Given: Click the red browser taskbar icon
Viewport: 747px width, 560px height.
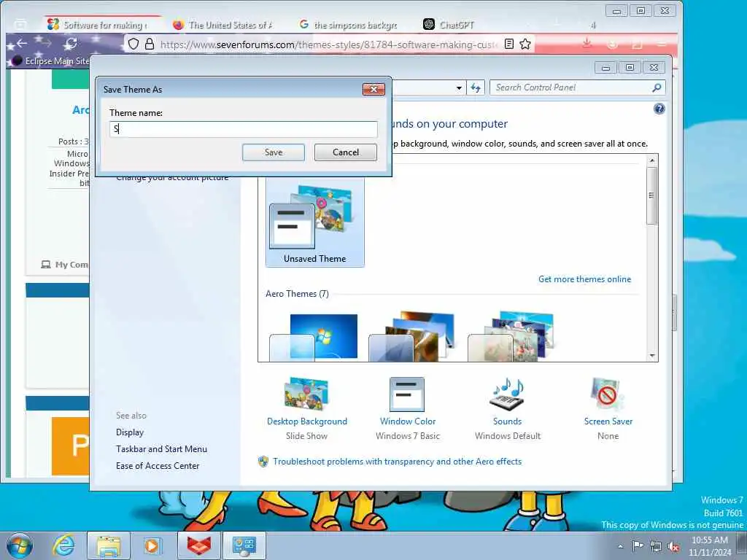Looking at the screenshot, I should (x=198, y=545).
